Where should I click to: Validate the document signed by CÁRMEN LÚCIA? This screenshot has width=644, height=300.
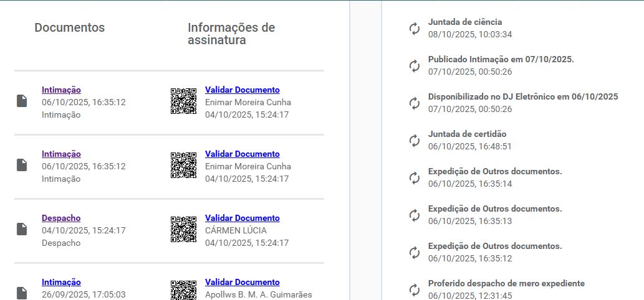click(242, 218)
